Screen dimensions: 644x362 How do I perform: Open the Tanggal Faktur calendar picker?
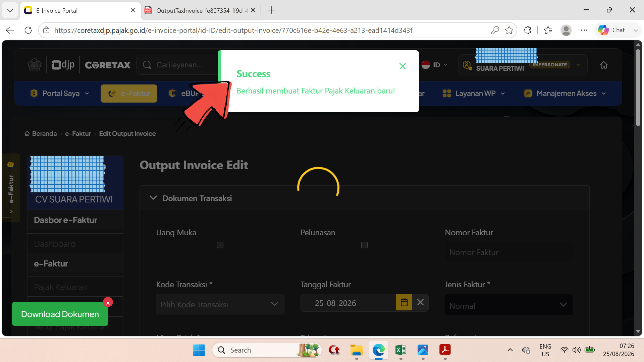pyautogui.click(x=404, y=302)
